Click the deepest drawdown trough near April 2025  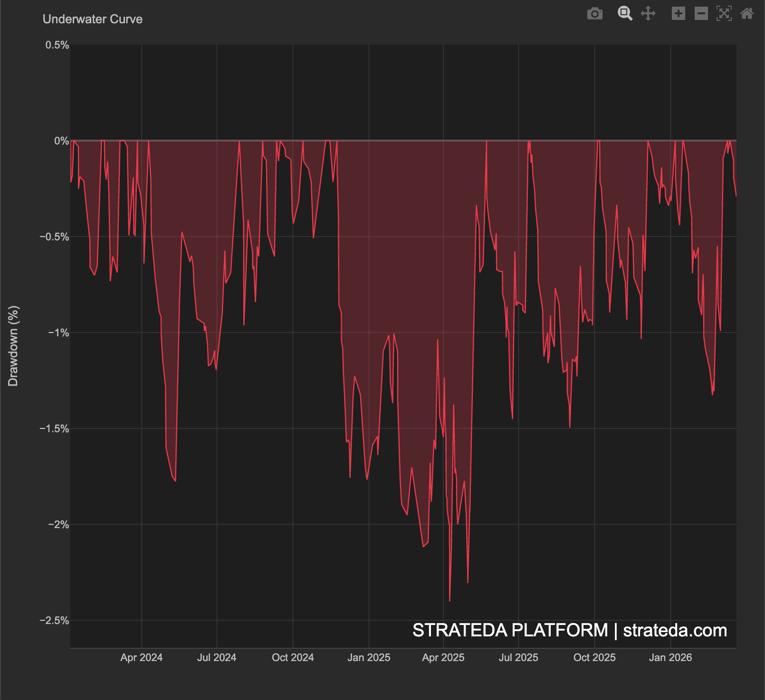pos(450,601)
